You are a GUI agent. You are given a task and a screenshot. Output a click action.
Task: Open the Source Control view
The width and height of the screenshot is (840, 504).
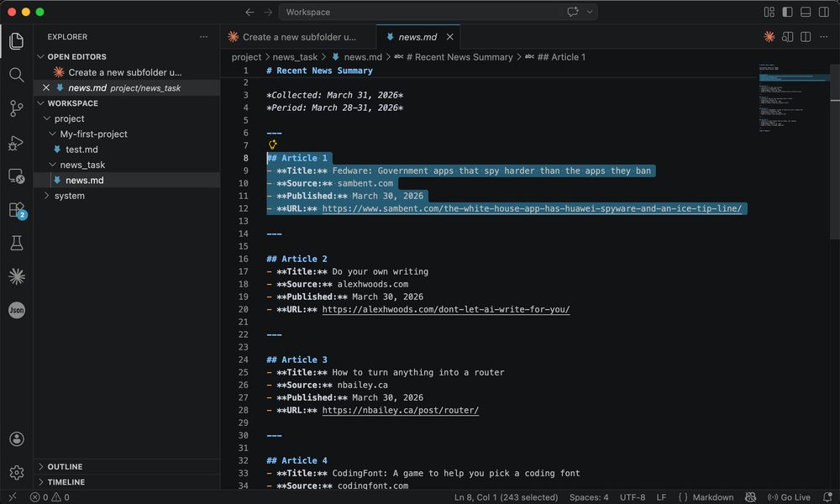pos(16,108)
